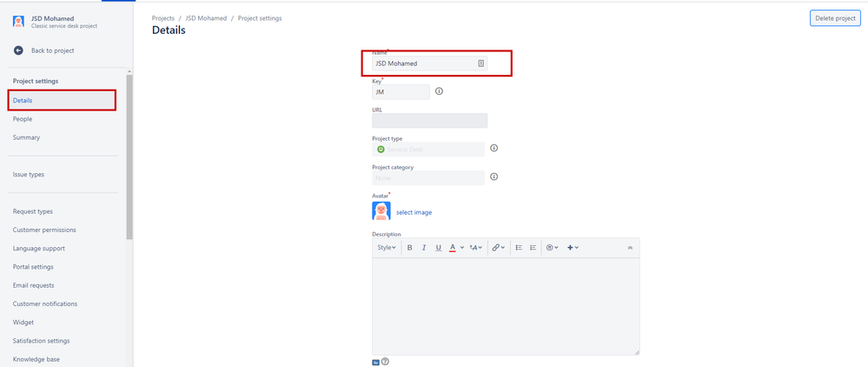Click the Project type Service Desk field
The height and width of the screenshot is (367, 868).
pos(428,149)
